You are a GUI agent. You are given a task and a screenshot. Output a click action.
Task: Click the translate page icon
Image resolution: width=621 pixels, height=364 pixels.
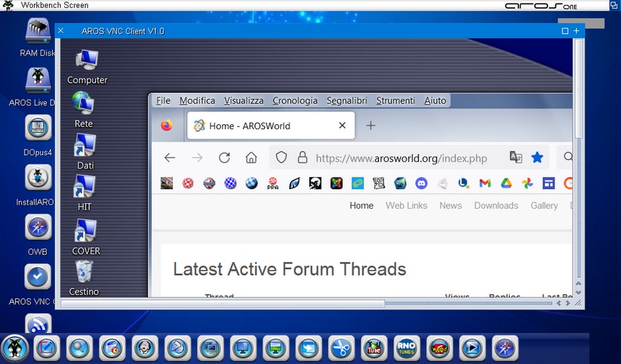516,157
